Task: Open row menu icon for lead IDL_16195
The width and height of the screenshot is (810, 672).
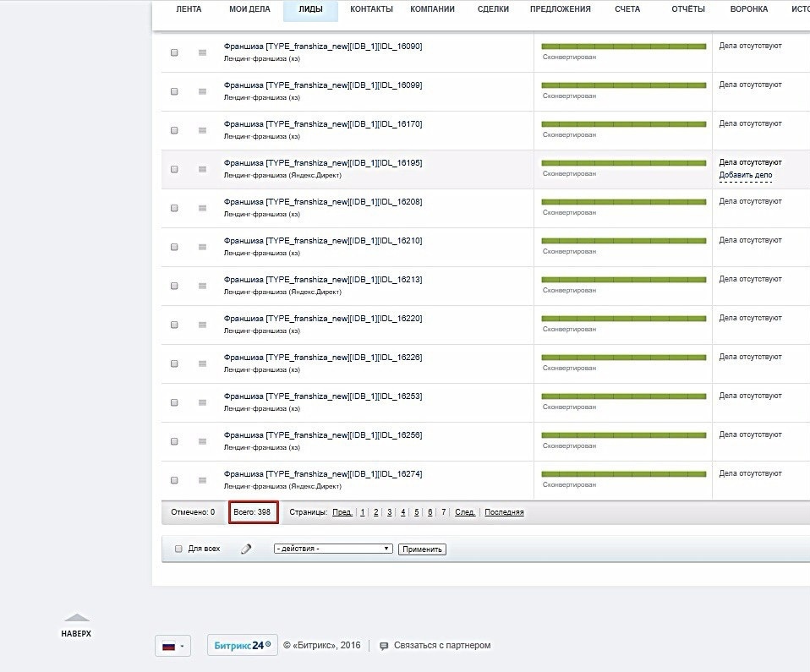Action: (x=203, y=169)
